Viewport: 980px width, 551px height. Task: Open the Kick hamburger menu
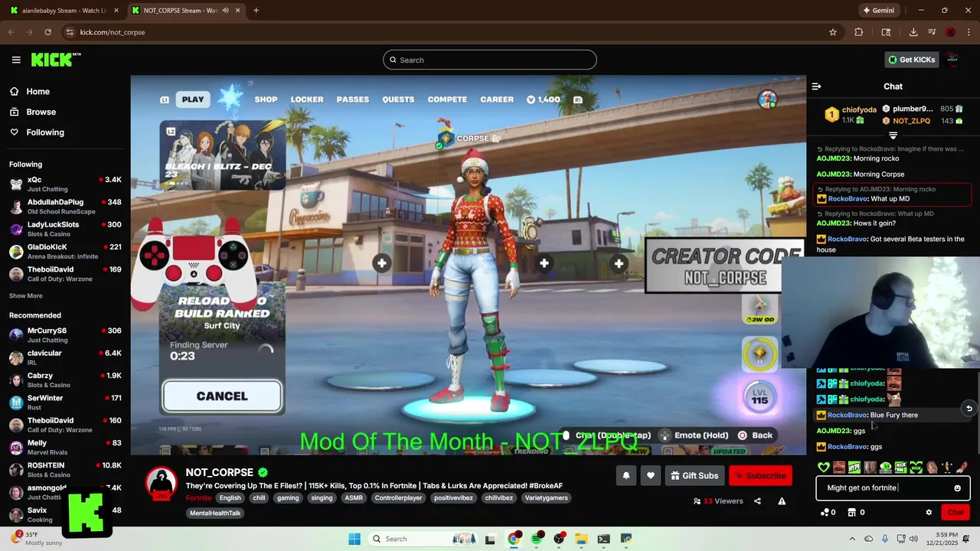click(x=16, y=60)
